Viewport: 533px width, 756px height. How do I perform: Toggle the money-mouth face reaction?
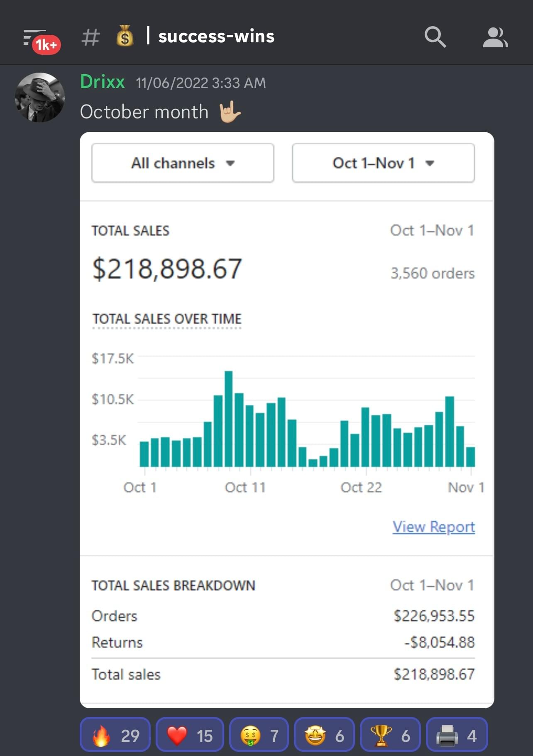[259, 735]
